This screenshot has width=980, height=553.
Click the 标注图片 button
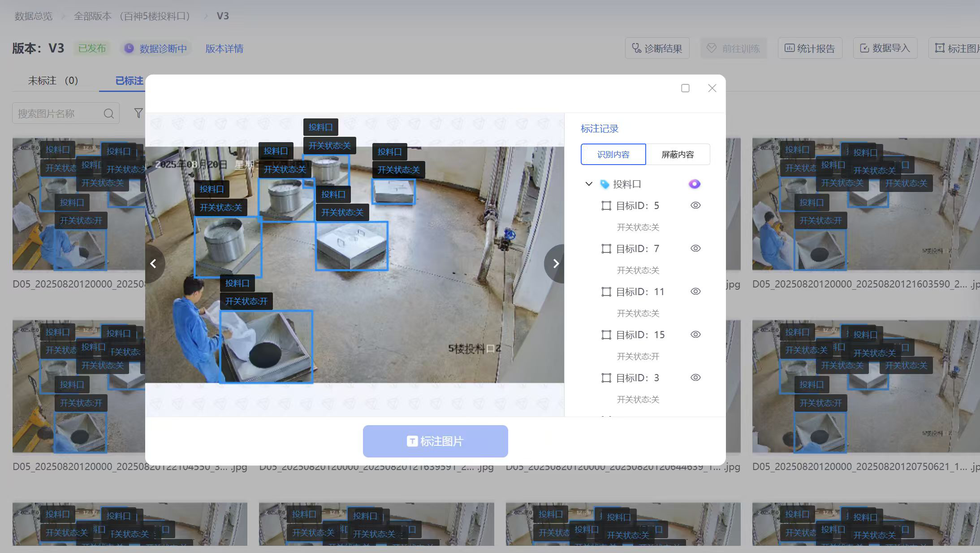(435, 441)
